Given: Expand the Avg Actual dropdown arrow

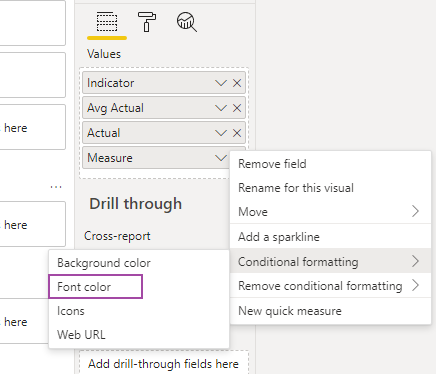Looking at the screenshot, I should coord(221,108).
